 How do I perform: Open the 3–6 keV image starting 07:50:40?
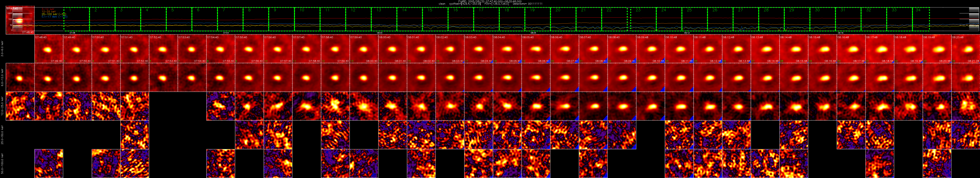click(x=106, y=49)
